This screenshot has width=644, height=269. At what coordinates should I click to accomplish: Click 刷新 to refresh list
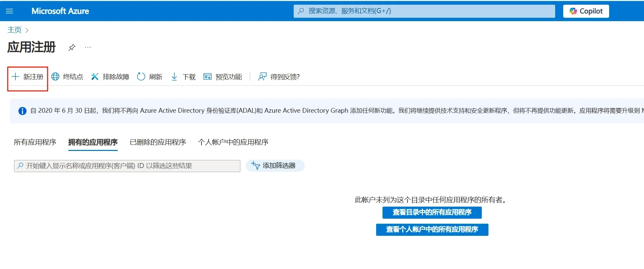click(150, 77)
